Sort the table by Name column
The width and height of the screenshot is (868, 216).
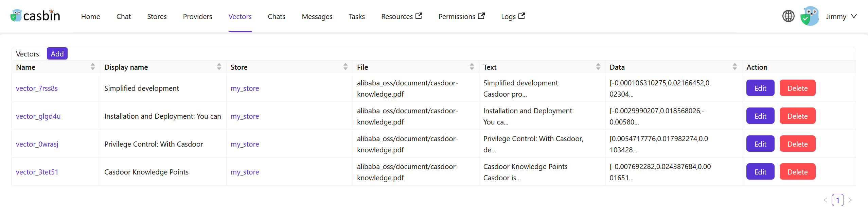tap(92, 67)
